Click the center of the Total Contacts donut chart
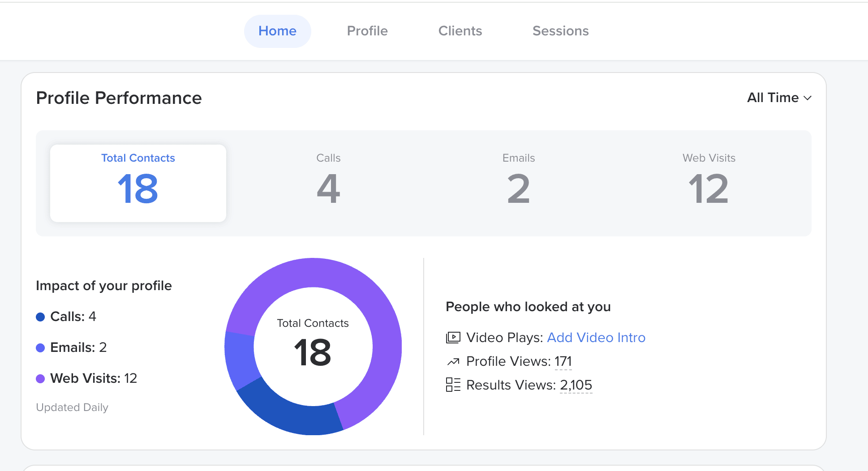Viewport: 868px width, 471px height. pyautogui.click(x=313, y=346)
